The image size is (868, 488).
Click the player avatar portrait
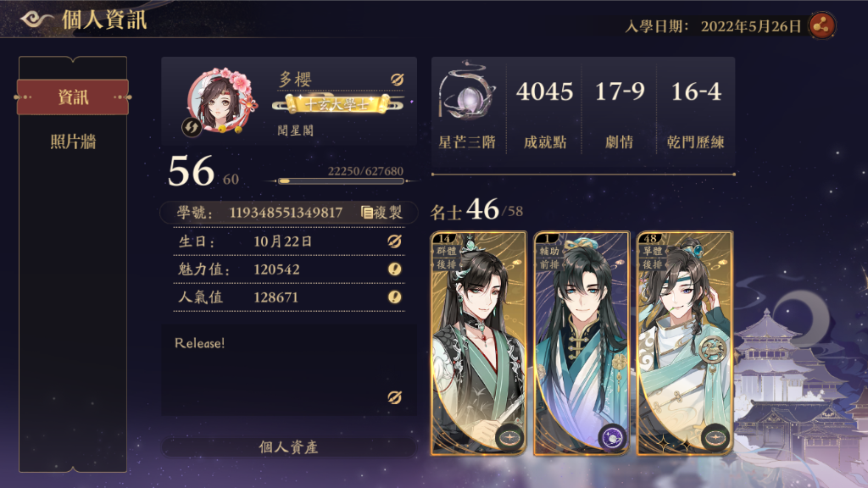click(223, 102)
